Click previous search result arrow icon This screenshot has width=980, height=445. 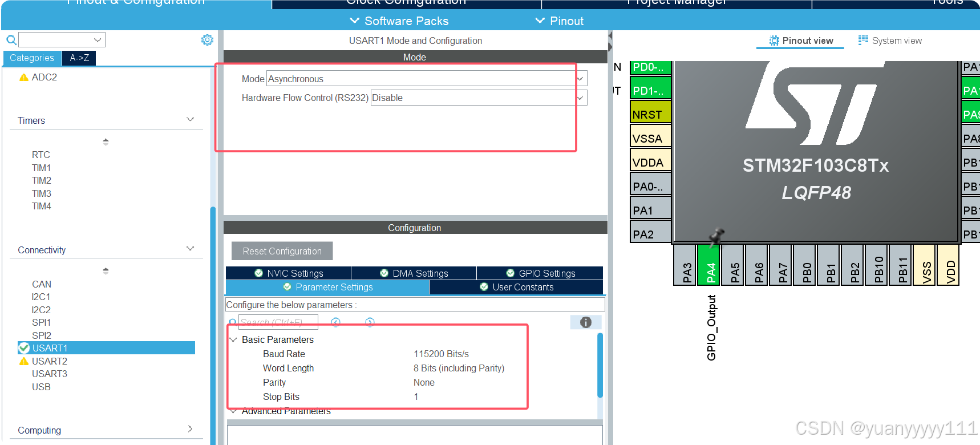click(335, 322)
